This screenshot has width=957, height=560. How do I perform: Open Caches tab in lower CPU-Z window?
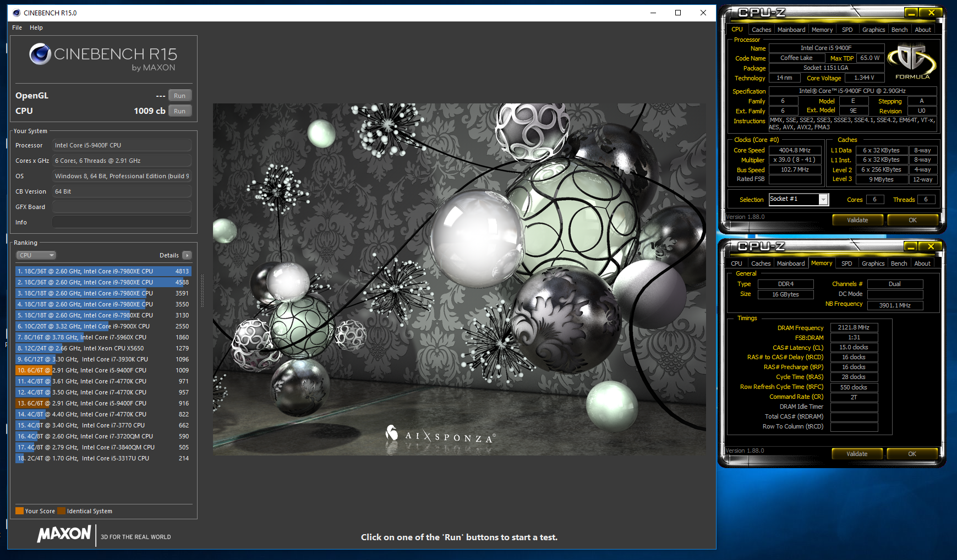point(761,263)
